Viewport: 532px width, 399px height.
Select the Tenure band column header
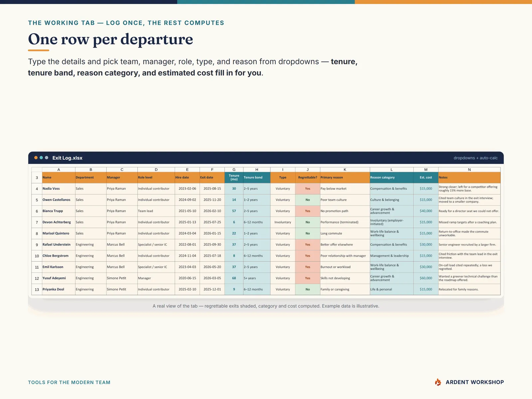click(x=257, y=178)
